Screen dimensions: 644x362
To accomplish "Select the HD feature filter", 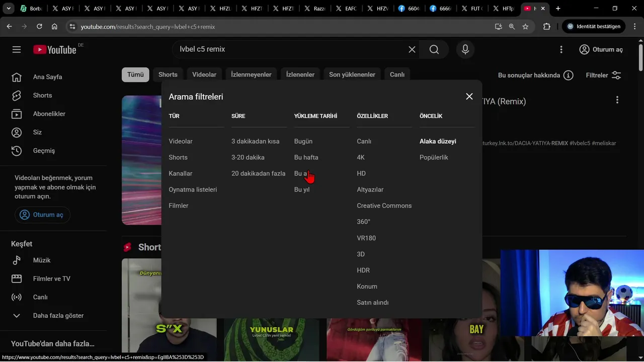I will [x=361, y=173].
